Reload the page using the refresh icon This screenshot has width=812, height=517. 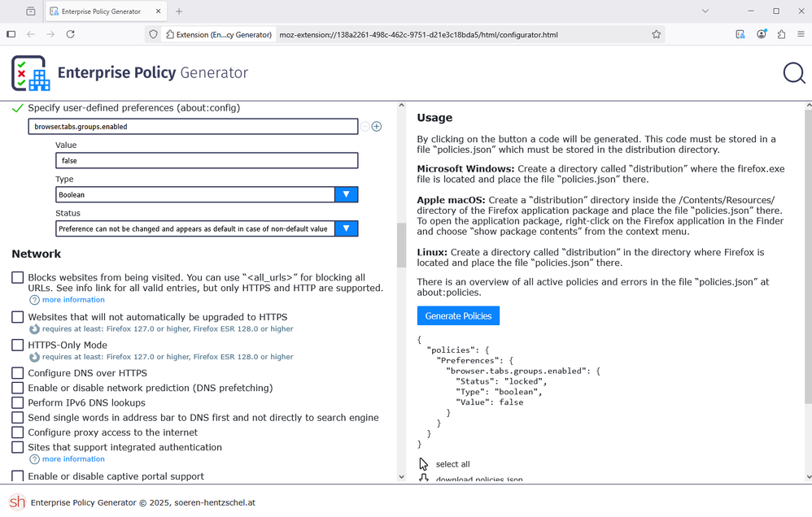point(71,35)
